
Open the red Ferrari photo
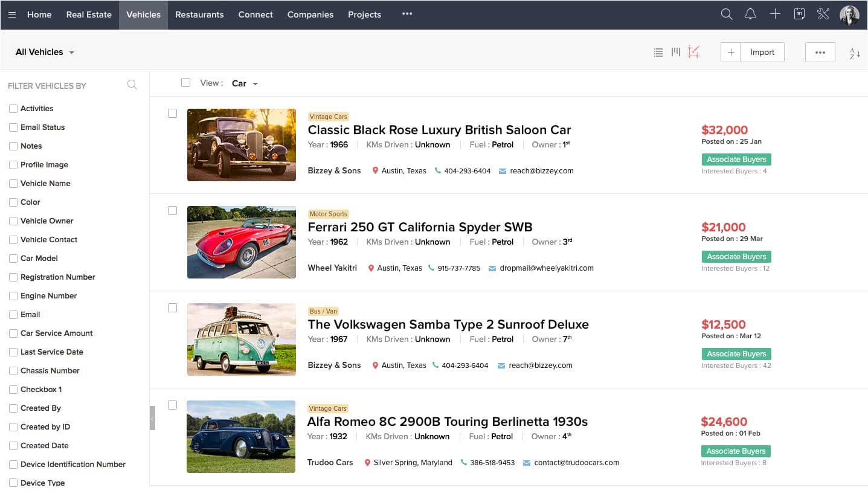click(242, 242)
